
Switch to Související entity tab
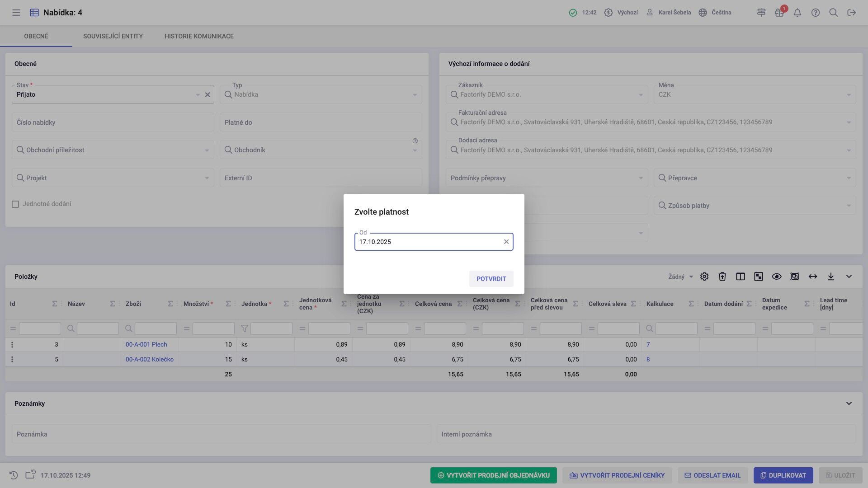coord(113,36)
